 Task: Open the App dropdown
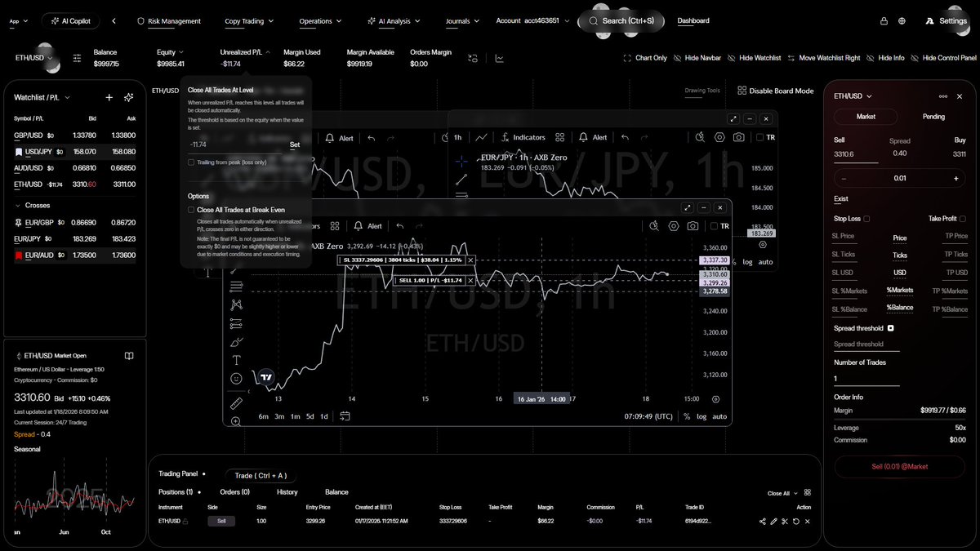click(x=18, y=21)
